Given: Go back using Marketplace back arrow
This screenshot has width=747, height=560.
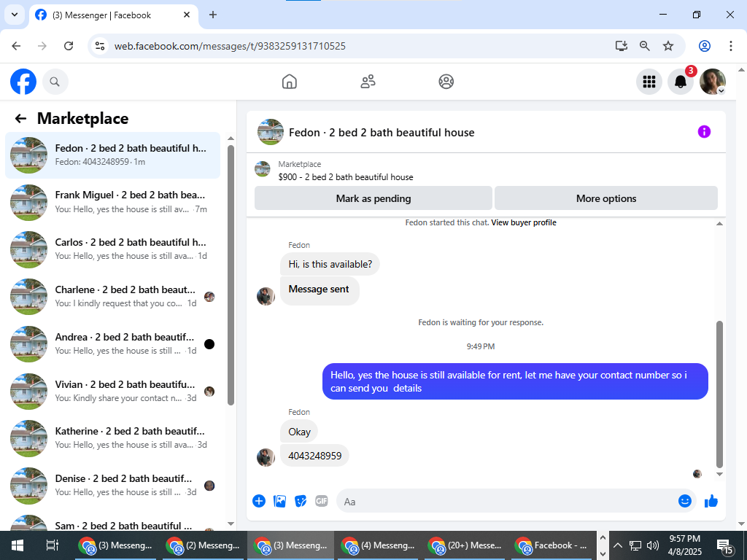Looking at the screenshot, I should 20,119.
